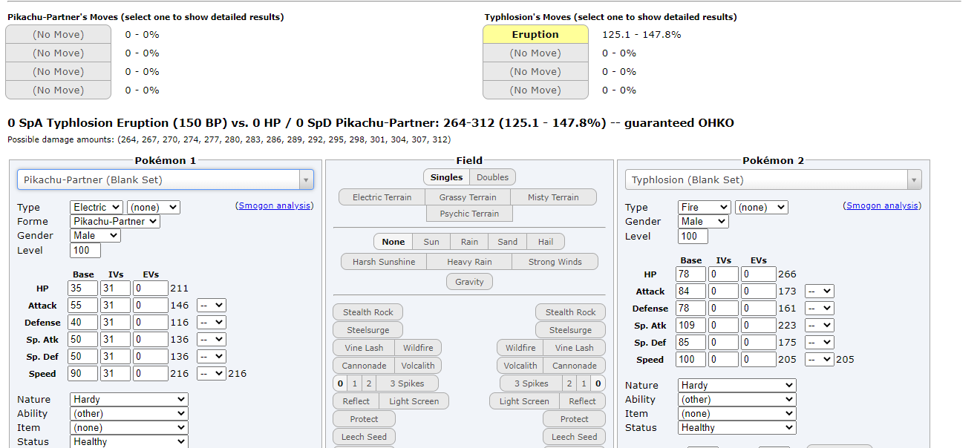Select None for weather
Screen dimensions: 980x448
pyautogui.click(x=393, y=242)
